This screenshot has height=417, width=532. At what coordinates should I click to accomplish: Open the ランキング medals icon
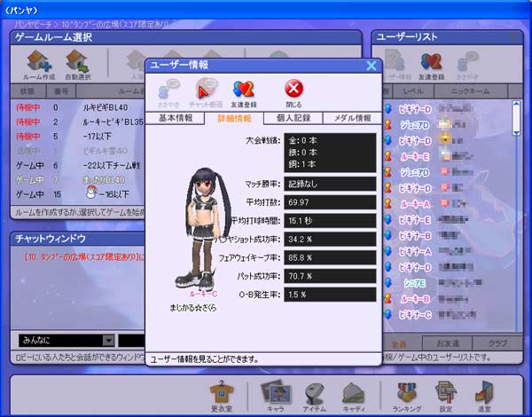[x=406, y=392]
